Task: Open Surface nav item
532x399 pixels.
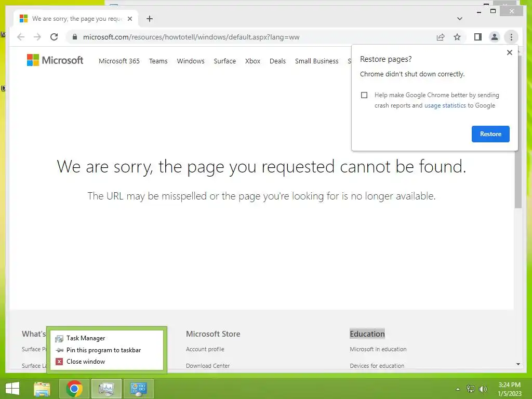Action: click(x=224, y=61)
